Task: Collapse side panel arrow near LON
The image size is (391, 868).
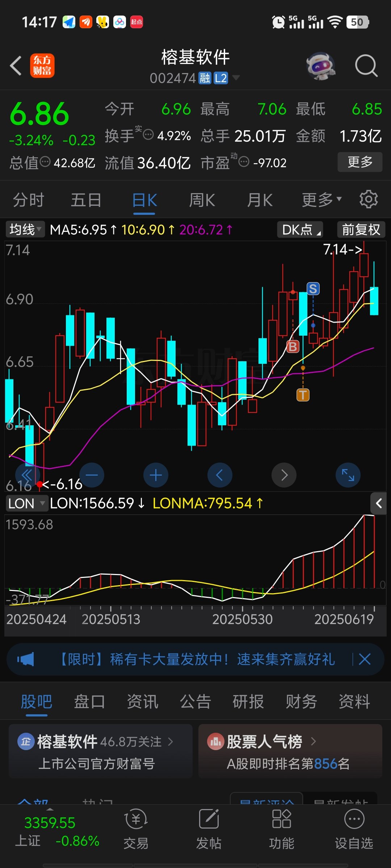Action: (379, 503)
